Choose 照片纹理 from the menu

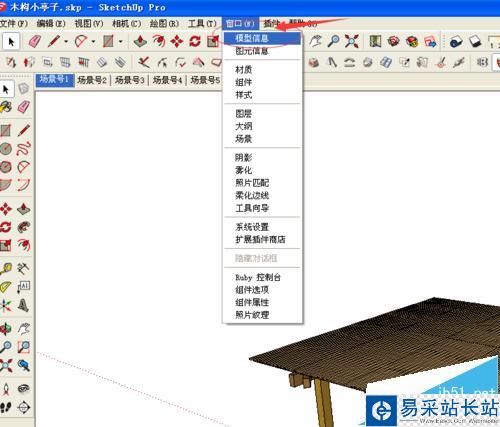(262, 315)
